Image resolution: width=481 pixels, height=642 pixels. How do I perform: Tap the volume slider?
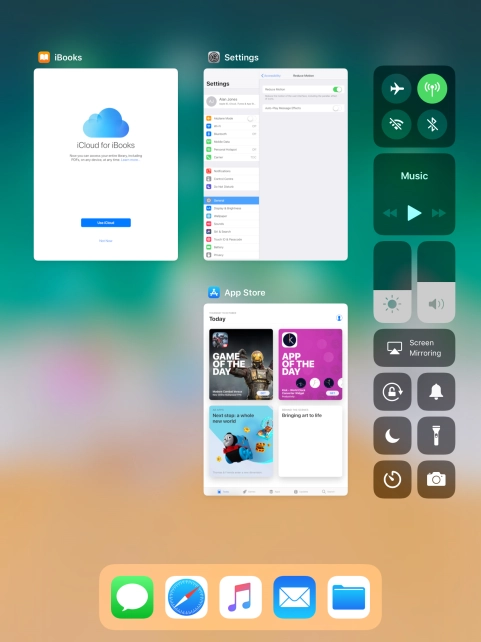(x=436, y=282)
